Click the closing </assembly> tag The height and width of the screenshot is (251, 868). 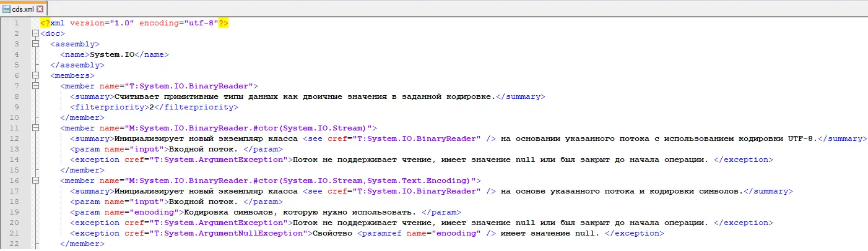tap(77, 65)
